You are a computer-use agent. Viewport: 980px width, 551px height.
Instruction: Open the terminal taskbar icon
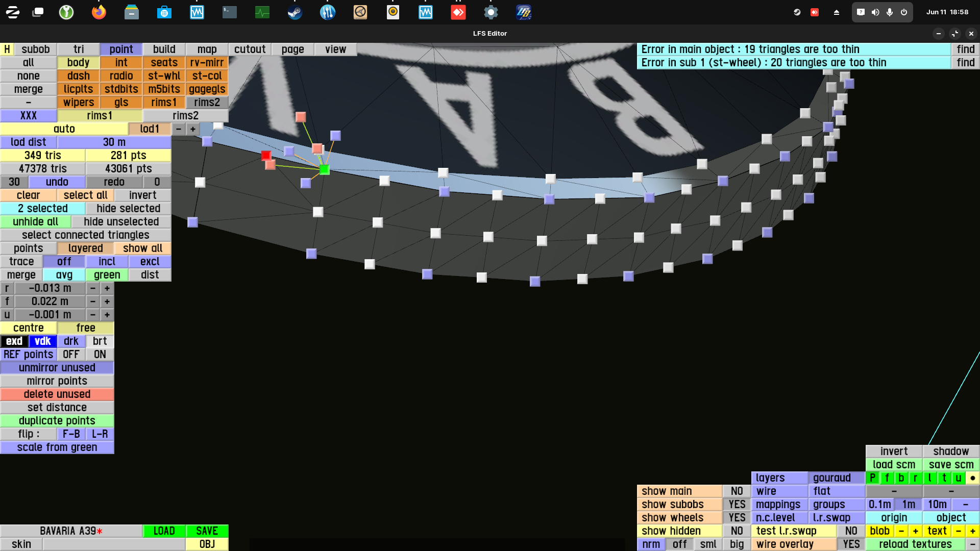click(229, 12)
